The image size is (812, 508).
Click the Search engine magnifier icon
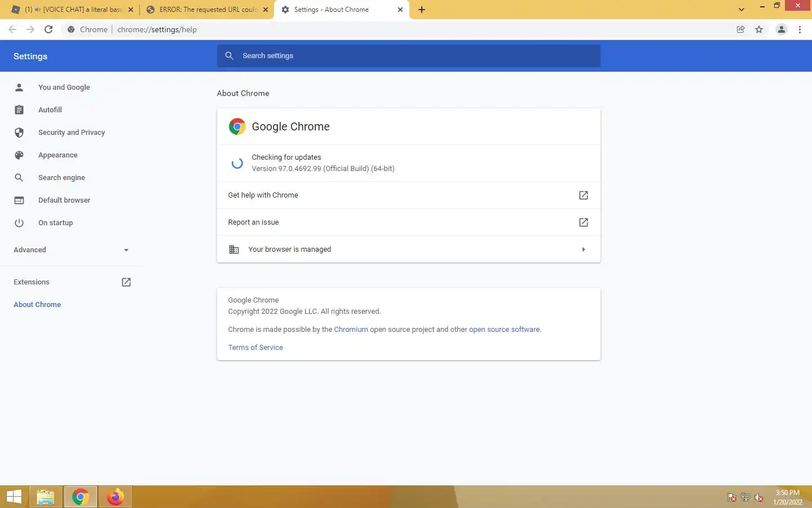click(x=19, y=177)
